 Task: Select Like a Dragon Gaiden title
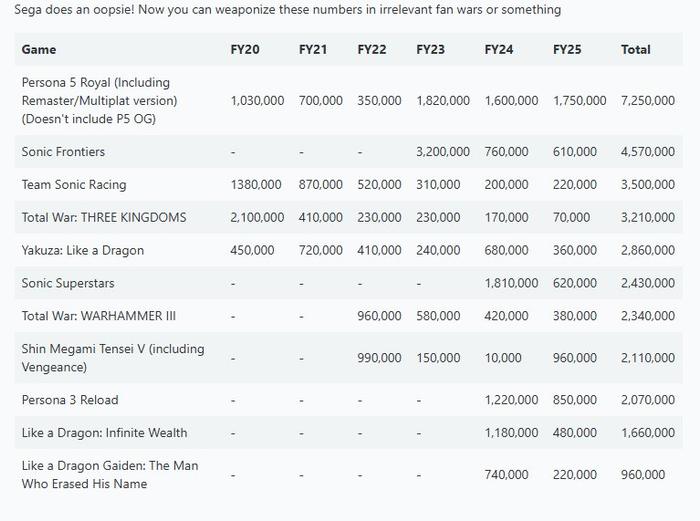[110, 475]
